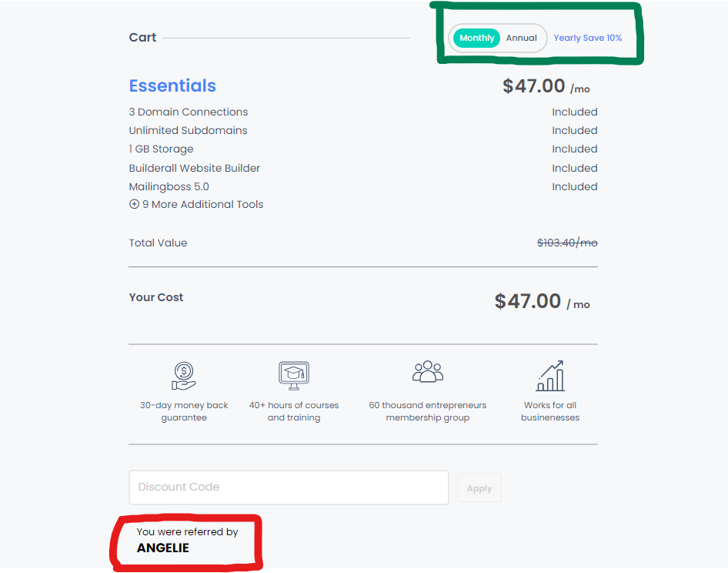This screenshot has width=728, height=573.
Task: Click the $47.00 Your Cost amount
Action: pos(528,301)
